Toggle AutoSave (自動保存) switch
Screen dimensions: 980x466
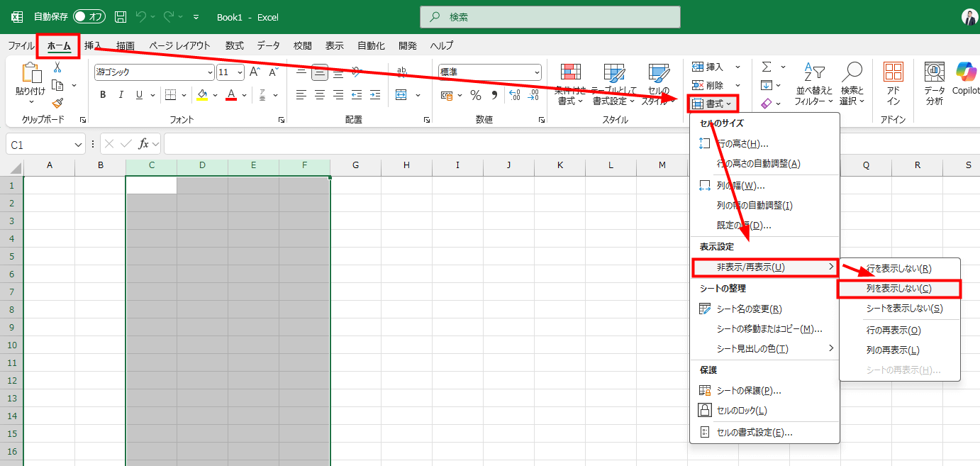point(89,16)
